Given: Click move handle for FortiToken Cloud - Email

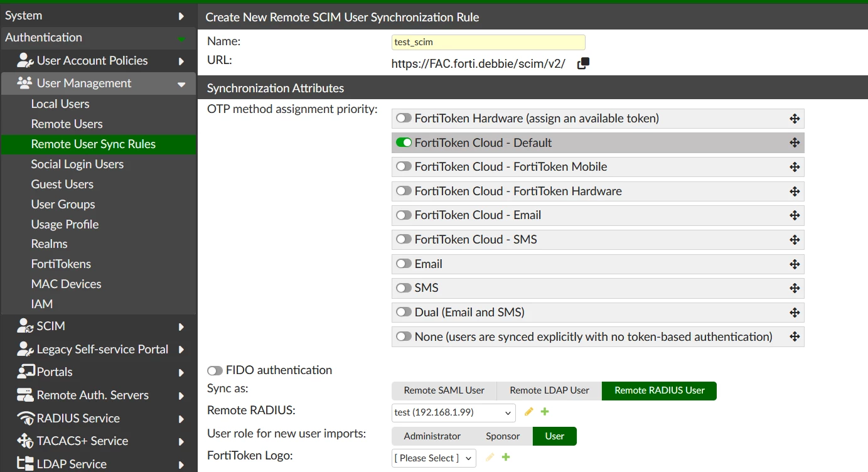Looking at the screenshot, I should (795, 215).
